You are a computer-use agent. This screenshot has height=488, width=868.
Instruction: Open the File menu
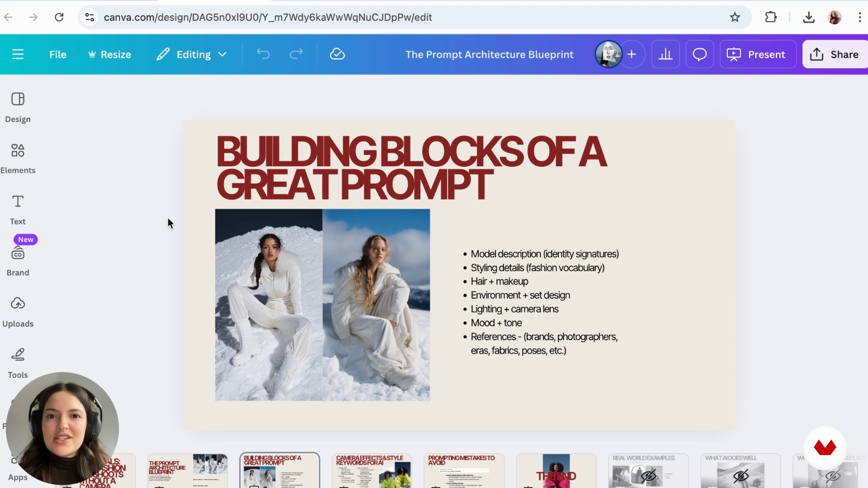[58, 54]
